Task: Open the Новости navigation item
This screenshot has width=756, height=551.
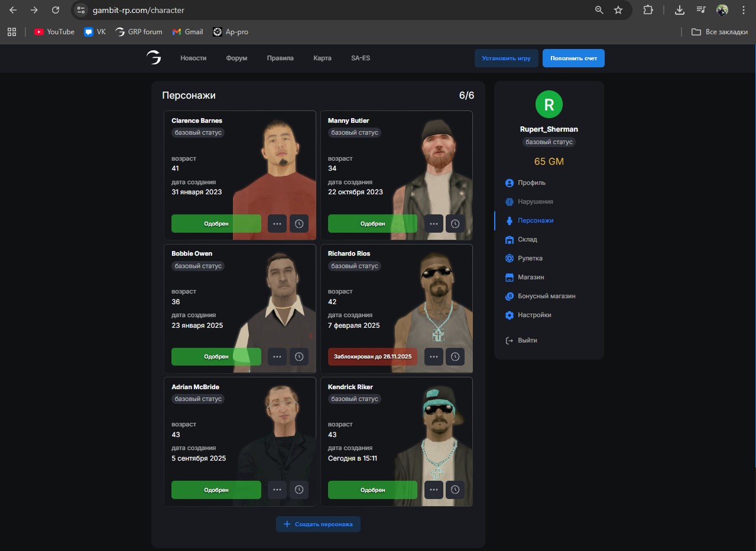Action: [193, 58]
